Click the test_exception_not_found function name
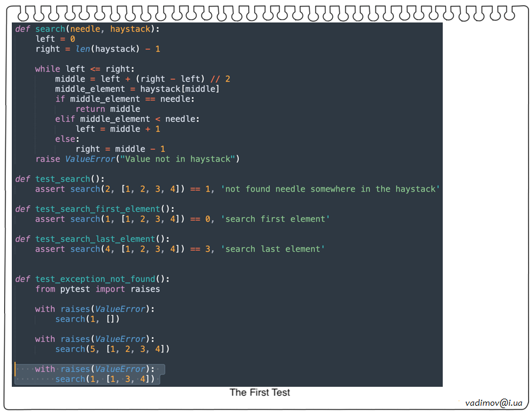Viewport: 532px width, 414px height. 95,280
